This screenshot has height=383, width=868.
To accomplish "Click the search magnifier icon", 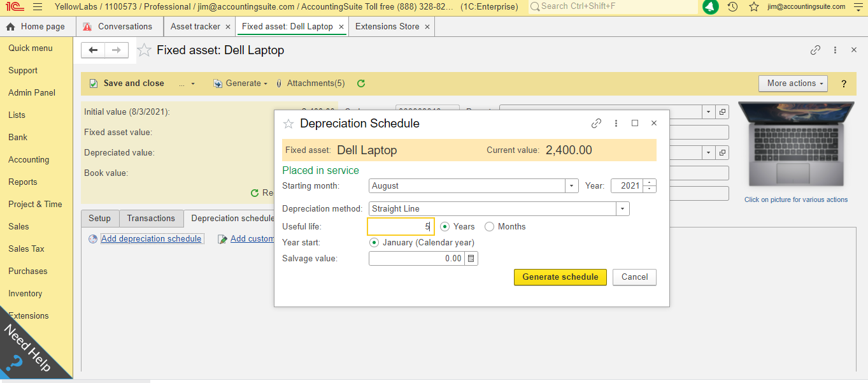I will point(535,6).
